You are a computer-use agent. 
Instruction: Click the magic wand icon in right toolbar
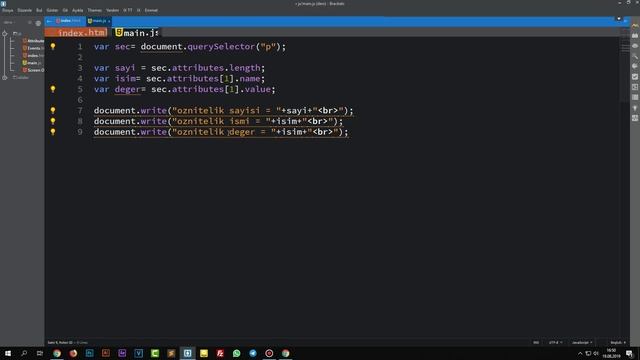tap(635, 56)
